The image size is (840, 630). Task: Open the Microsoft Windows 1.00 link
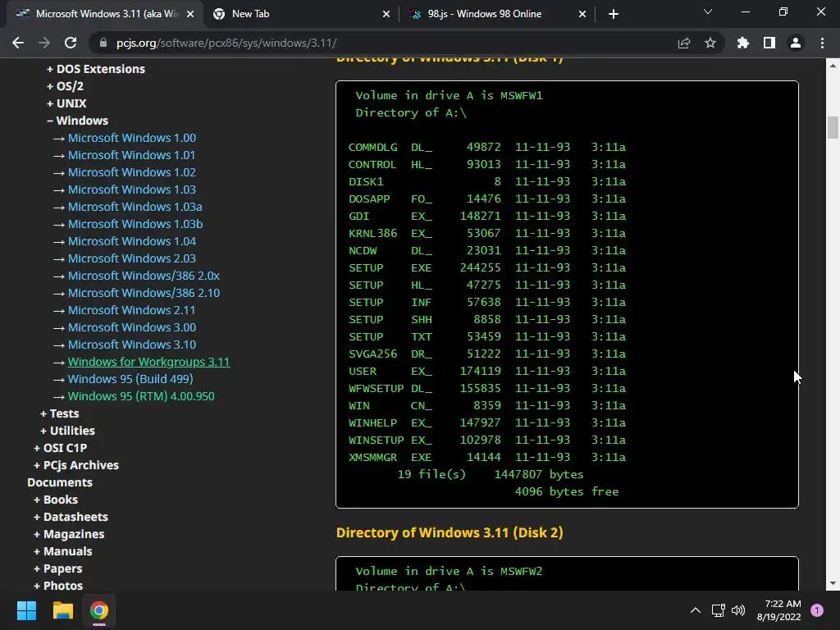pyautogui.click(x=132, y=138)
